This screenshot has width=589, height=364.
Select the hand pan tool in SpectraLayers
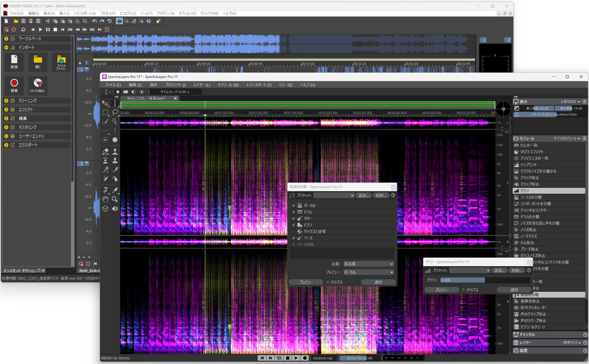coord(105,199)
